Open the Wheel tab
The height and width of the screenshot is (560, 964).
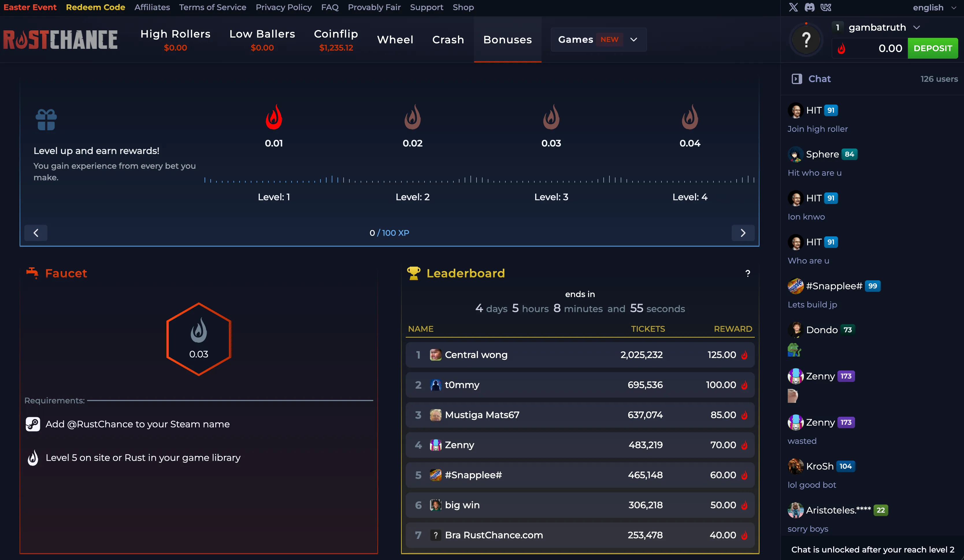click(395, 39)
